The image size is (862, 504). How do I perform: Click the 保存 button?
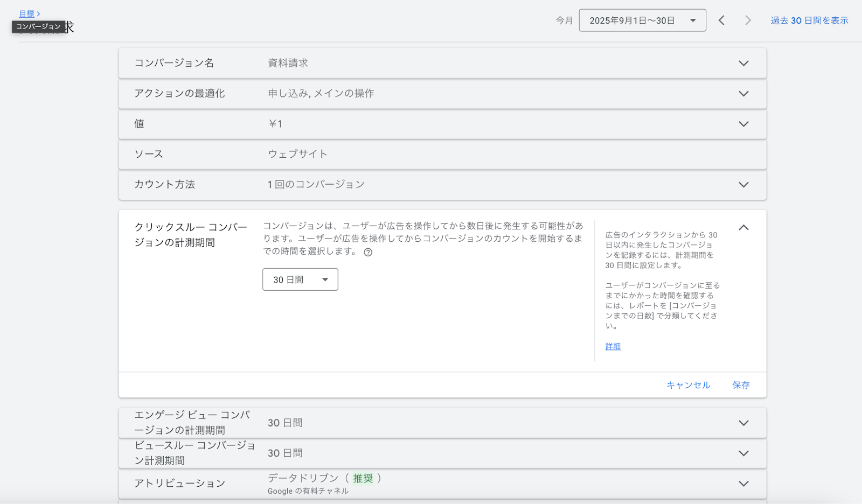tap(741, 385)
